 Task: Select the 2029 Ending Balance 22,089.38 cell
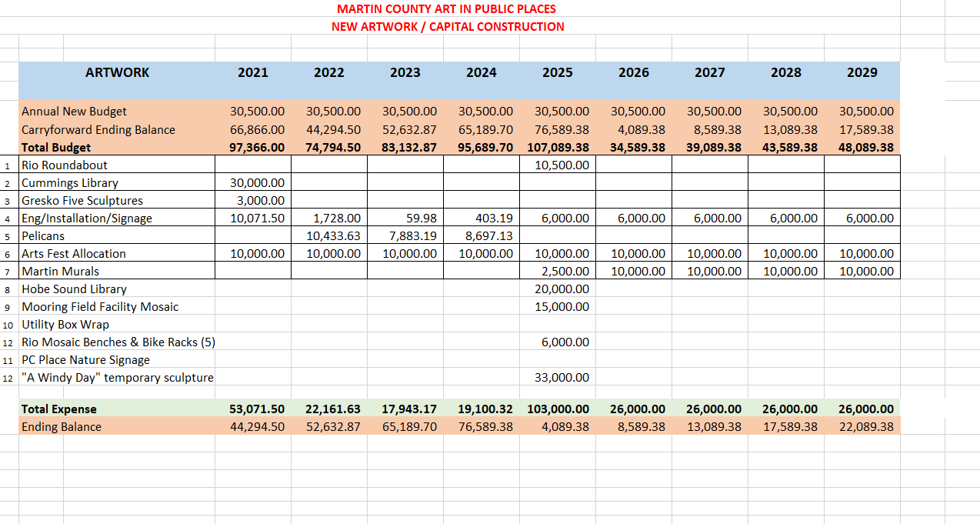click(x=865, y=427)
